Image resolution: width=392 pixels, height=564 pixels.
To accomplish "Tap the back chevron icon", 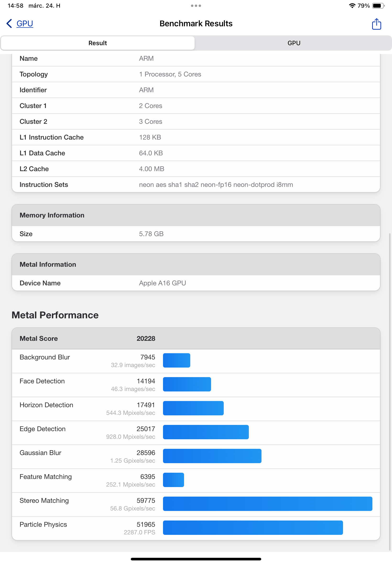I will (9, 24).
